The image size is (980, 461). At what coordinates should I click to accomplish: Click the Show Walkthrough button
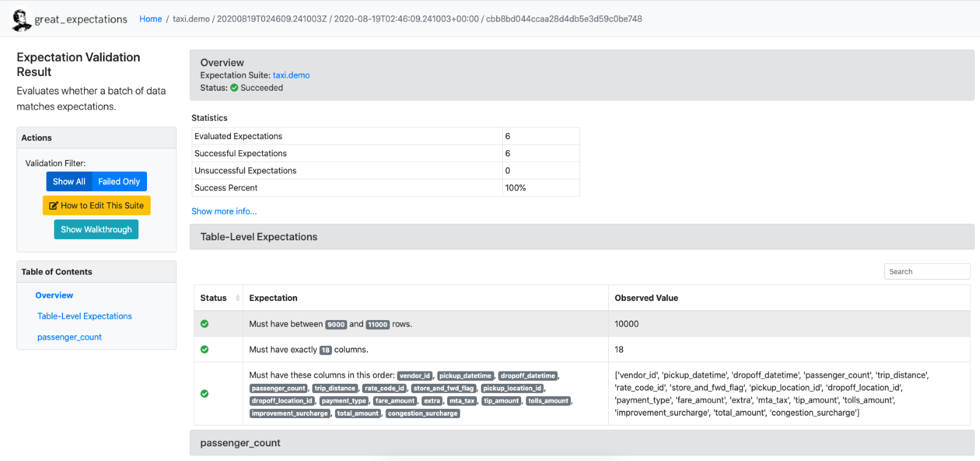[96, 229]
